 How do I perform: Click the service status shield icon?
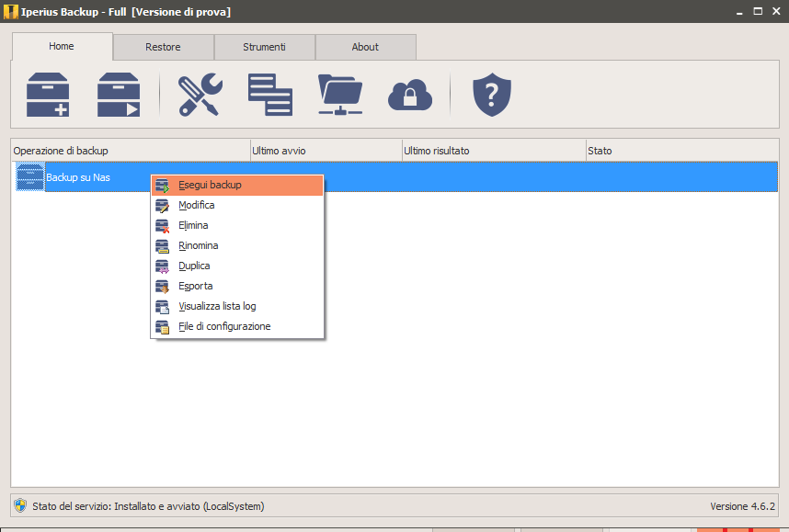(20, 505)
